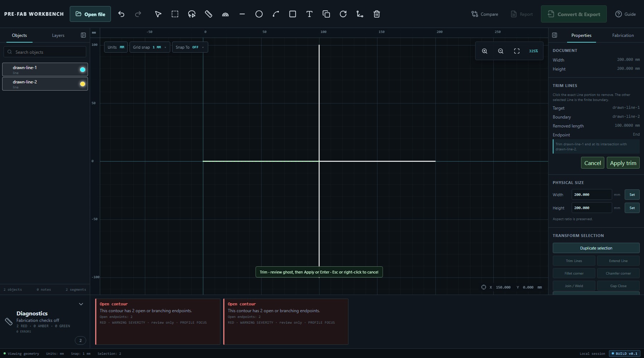
Task: Click the rotate tool icon
Action: coord(343,14)
